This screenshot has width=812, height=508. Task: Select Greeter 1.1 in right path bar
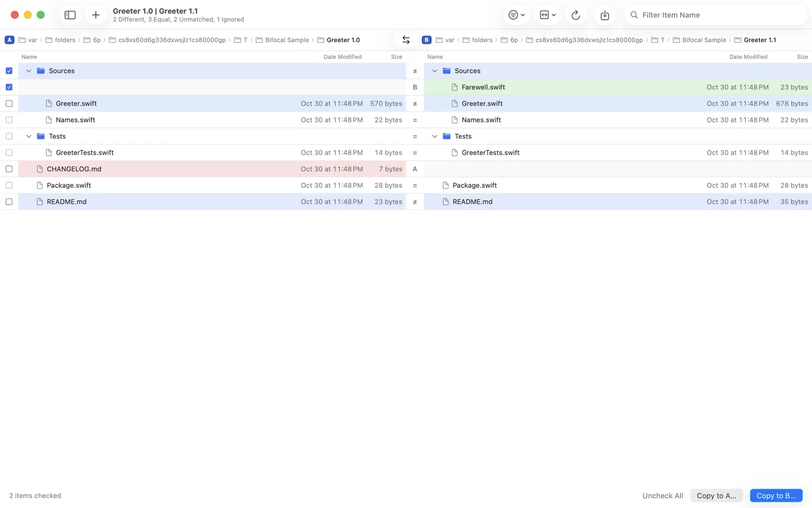755,40
